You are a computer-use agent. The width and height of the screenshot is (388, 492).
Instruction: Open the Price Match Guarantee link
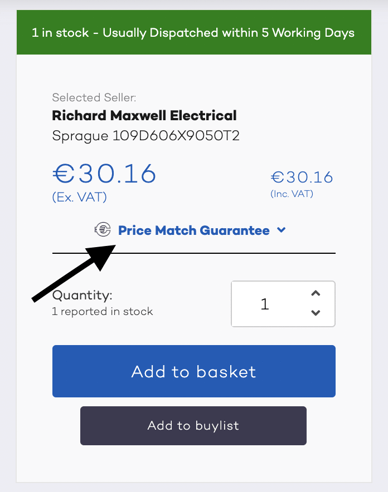pyautogui.click(x=194, y=230)
